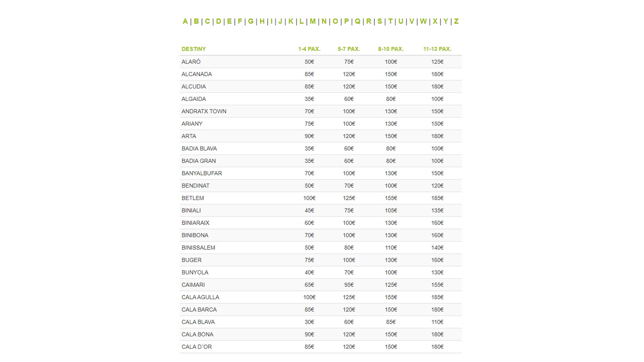The width and height of the screenshot is (644, 362).
Task: Select the CALA D´OR destination row
Action: coord(197,347)
